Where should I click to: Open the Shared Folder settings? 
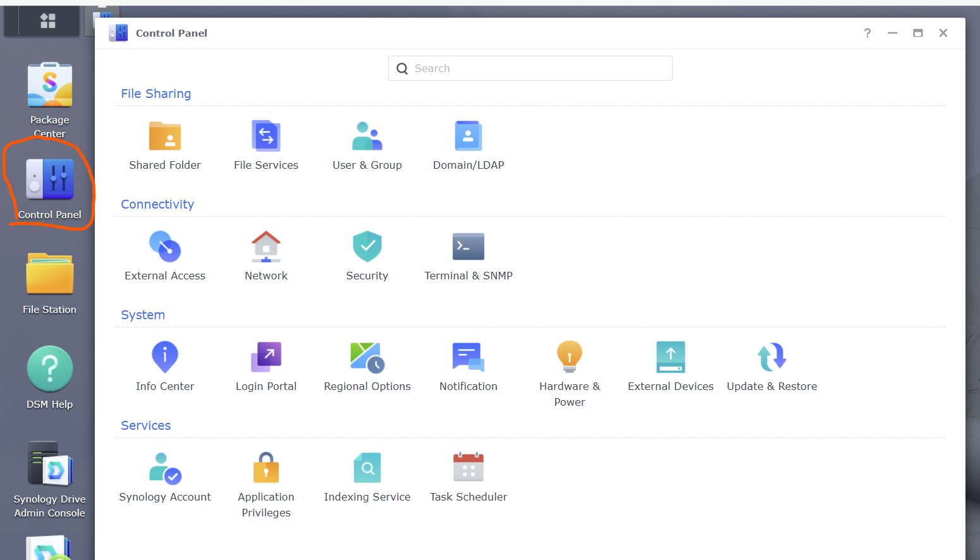coord(165,145)
